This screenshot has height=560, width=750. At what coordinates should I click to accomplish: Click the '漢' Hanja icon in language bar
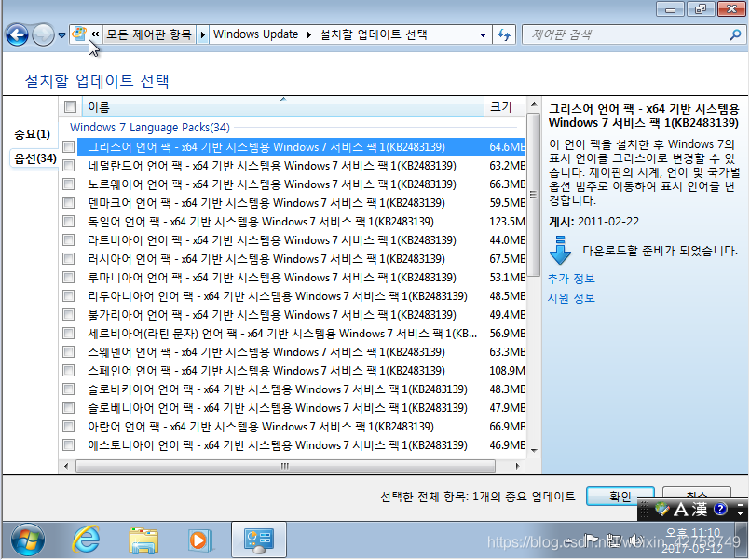tap(700, 510)
